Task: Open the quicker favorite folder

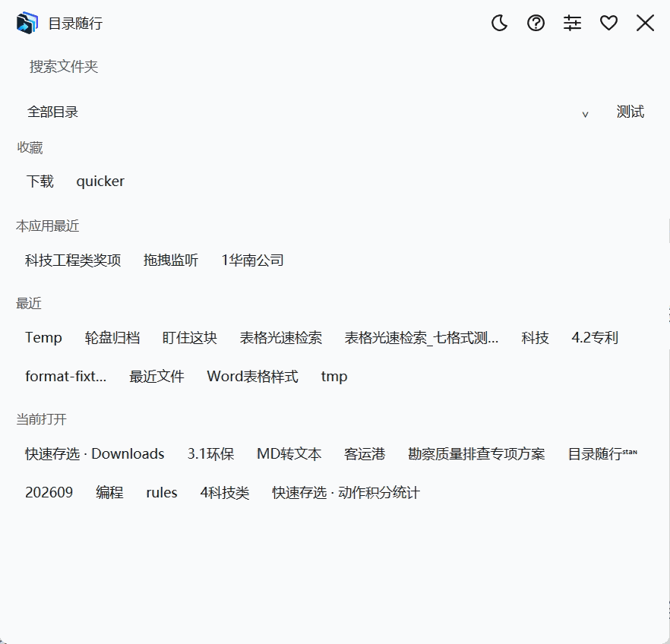Action: point(100,181)
